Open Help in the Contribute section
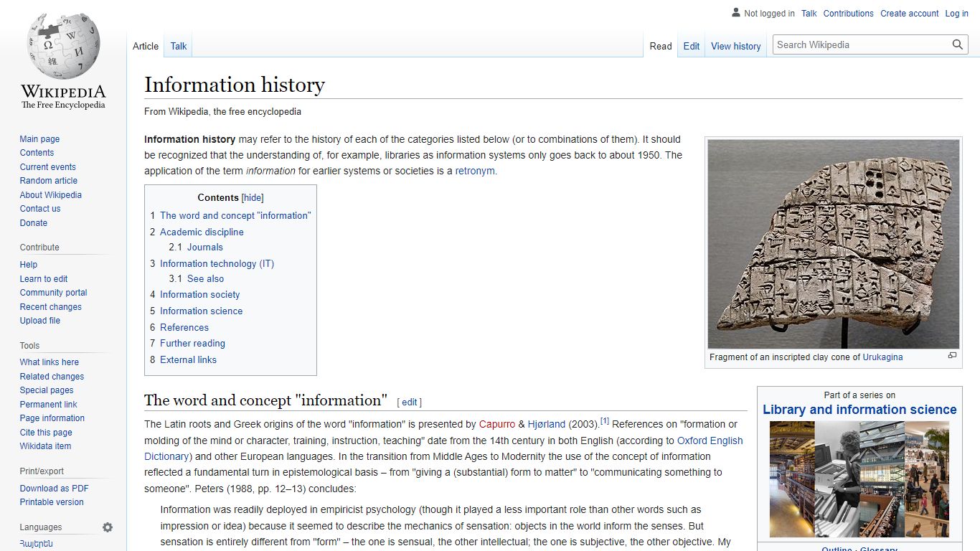Image resolution: width=980 pixels, height=551 pixels. pos(29,265)
